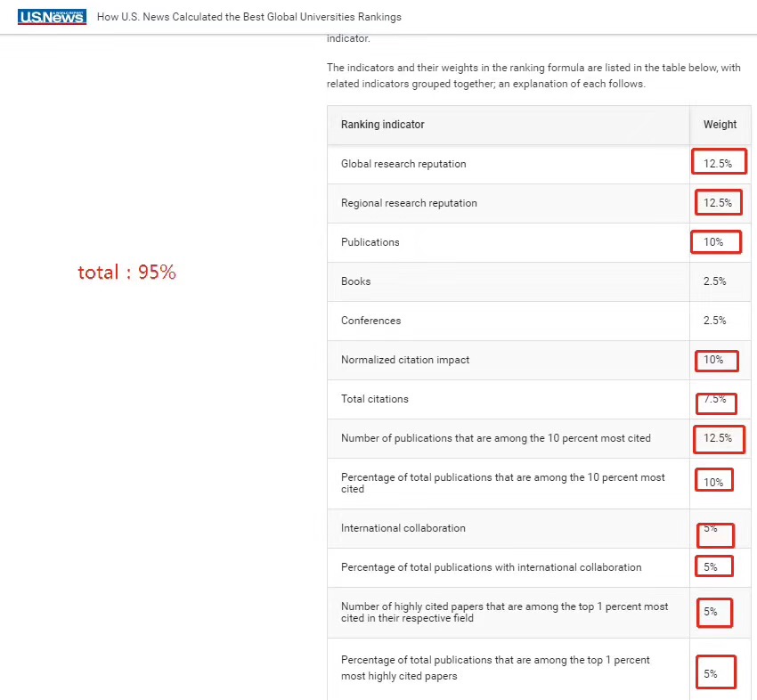The width and height of the screenshot is (757, 700).
Task: Select the highly cited papers top 1 percent row
Action: pyautogui.click(x=539, y=613)
